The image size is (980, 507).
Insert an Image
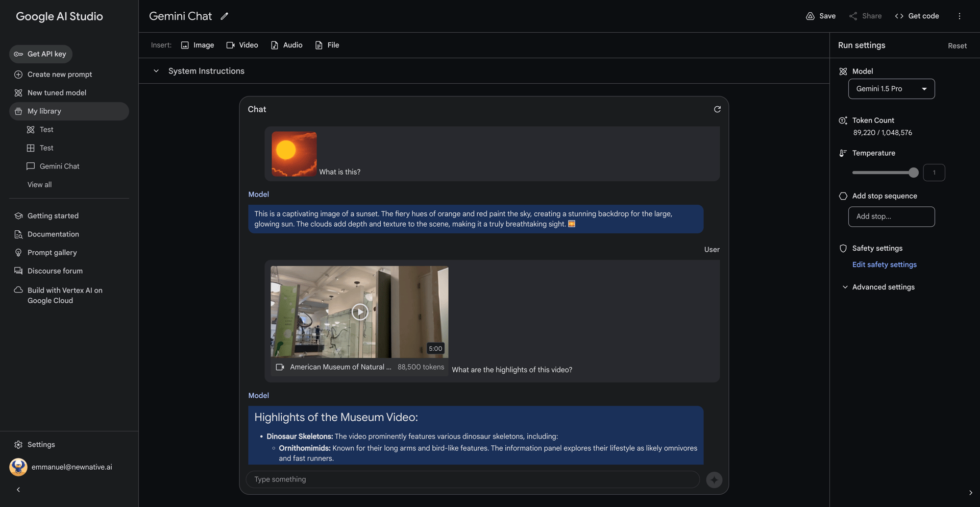click(x=198, y=45)
